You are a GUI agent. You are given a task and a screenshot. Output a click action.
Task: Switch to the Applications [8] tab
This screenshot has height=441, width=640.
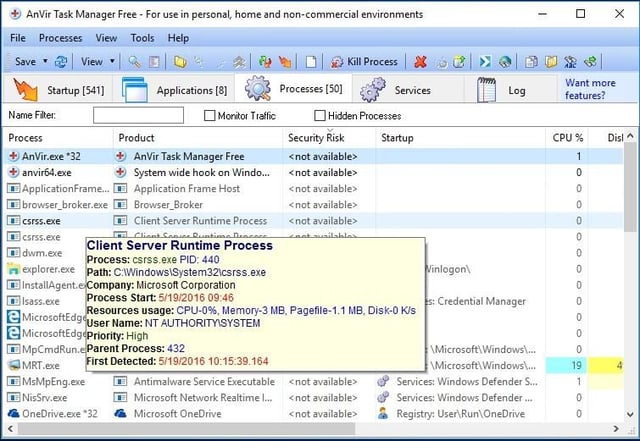coord(174,89)
